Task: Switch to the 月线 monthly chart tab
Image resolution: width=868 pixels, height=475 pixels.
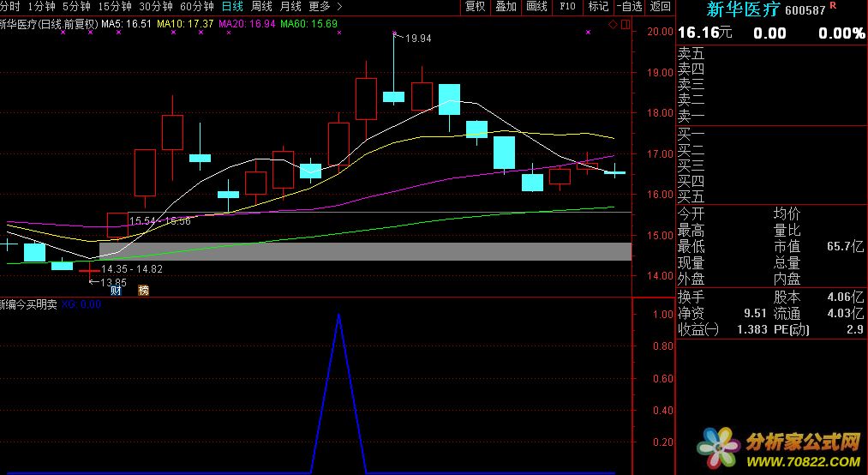Action: [x=290, y=6]
